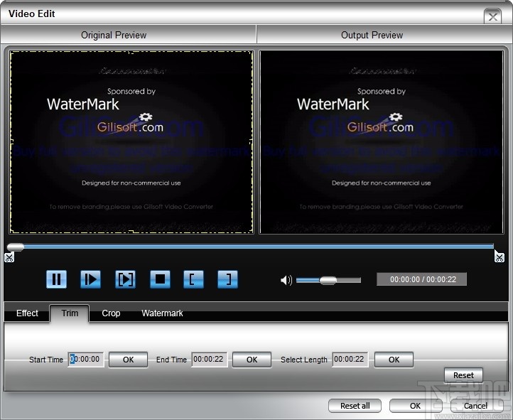This screenshot has height=420, width=513.
Task: Play the selected trim segment
Action: (x=125, y=279)
